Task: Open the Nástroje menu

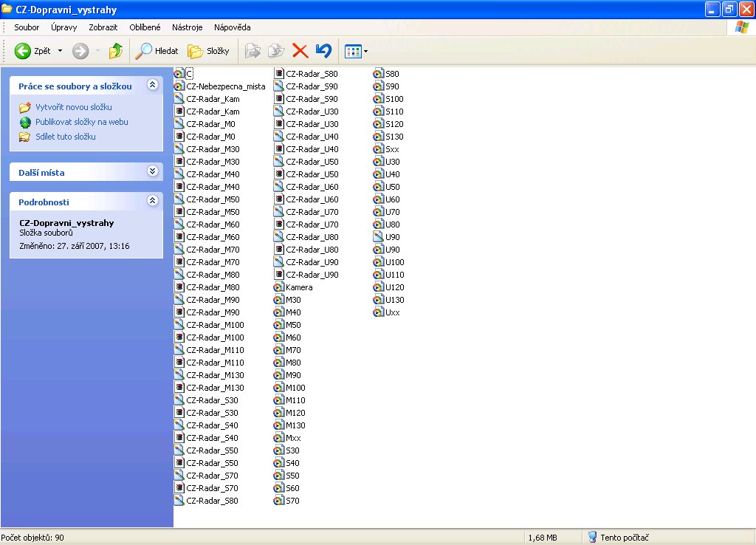Action: 187,27
